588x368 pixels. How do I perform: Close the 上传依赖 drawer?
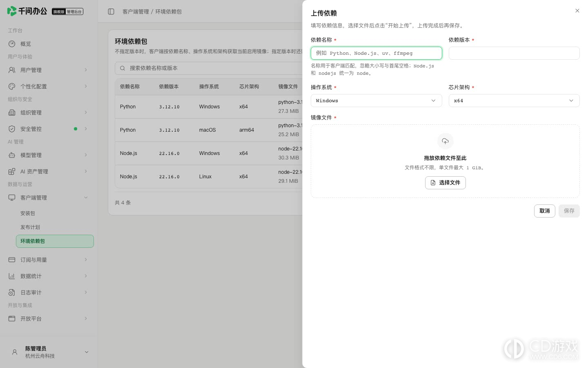tap(577, 11)
